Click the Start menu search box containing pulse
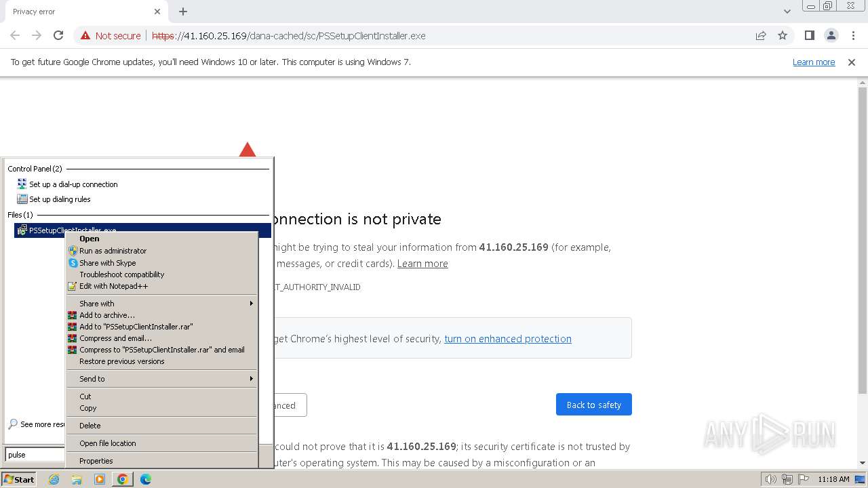 click(x=35, y=455)
